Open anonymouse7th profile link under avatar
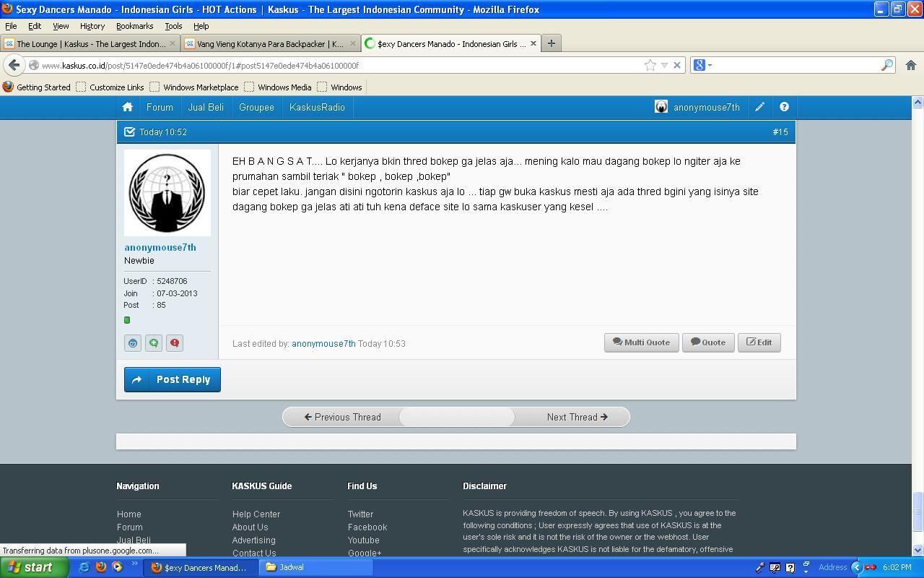This screenshot has height=578, width=924. [160, 247]
